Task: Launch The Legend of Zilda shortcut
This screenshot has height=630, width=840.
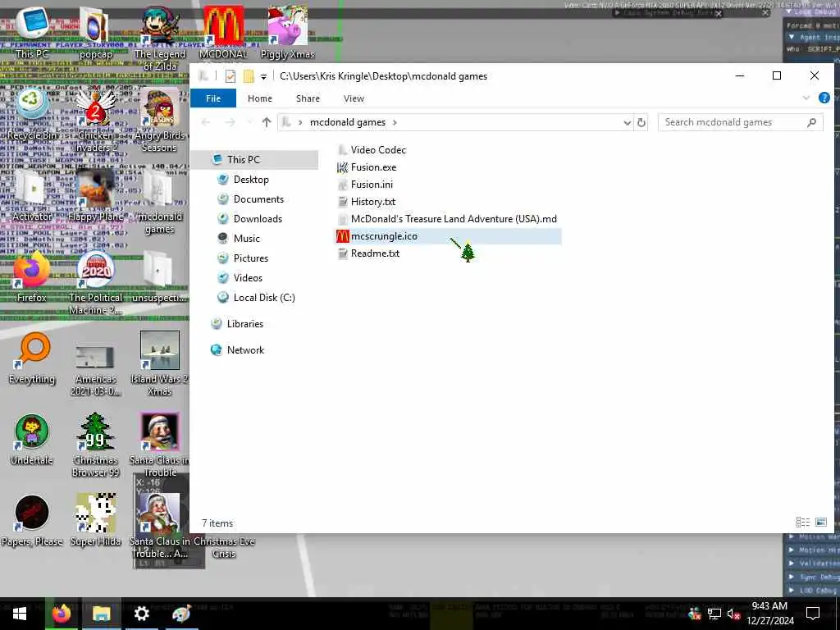Action: pyautogui.click(x=160, y=38)
